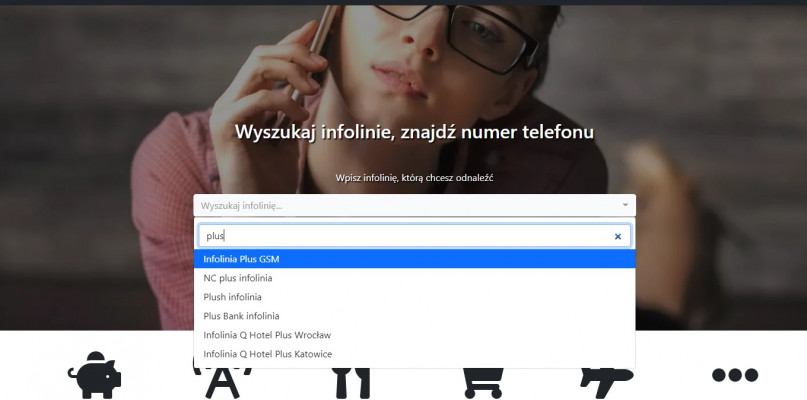Pick Plush infolinia suggestion
Viewport: 807px width, 400px height.
pyautogui.click(x=414, y=297)
